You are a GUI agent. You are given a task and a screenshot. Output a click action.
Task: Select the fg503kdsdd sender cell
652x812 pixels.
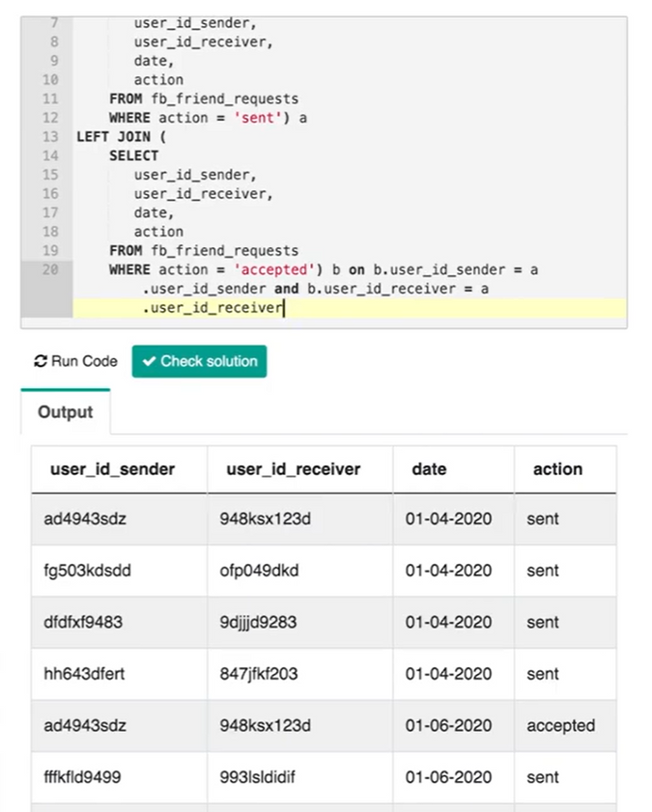(119, 571)
